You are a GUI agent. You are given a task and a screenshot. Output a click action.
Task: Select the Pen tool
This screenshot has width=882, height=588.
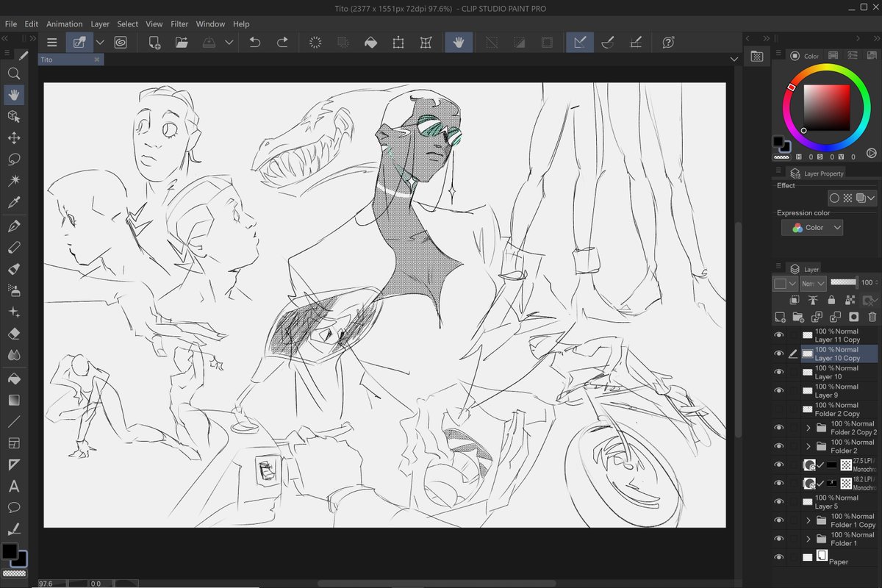[13, 226]
